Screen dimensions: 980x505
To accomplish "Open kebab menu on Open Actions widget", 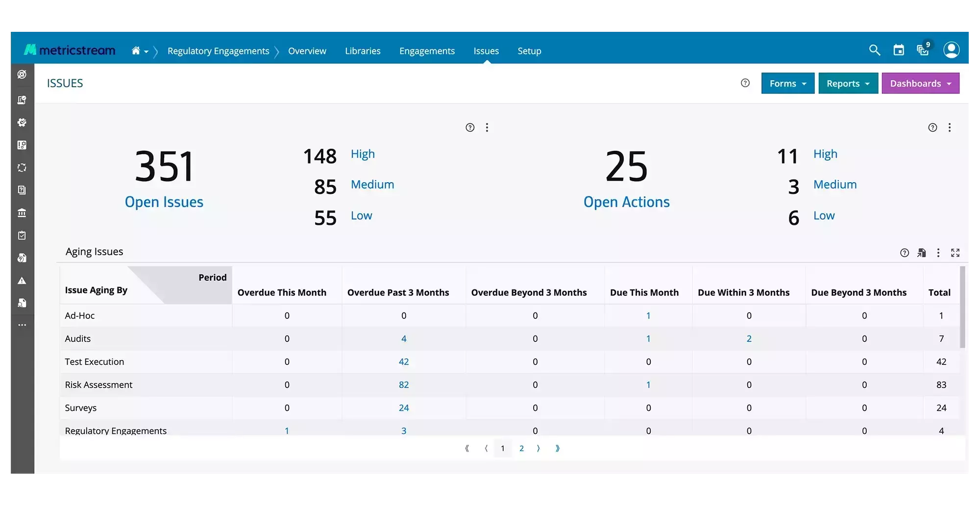I will [950, 127].
